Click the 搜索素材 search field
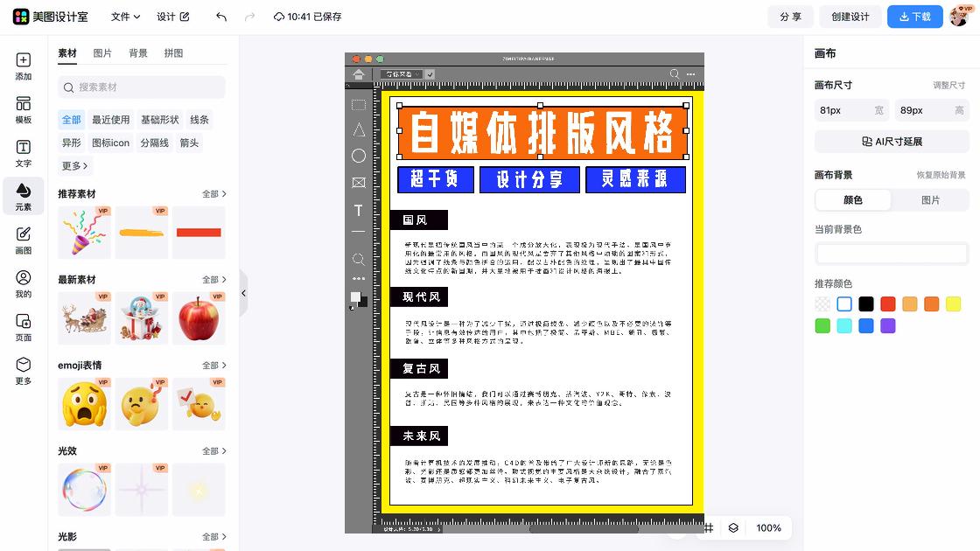Image resolution: width=980 pixels, height=551 pixels. tap(141, 87)
